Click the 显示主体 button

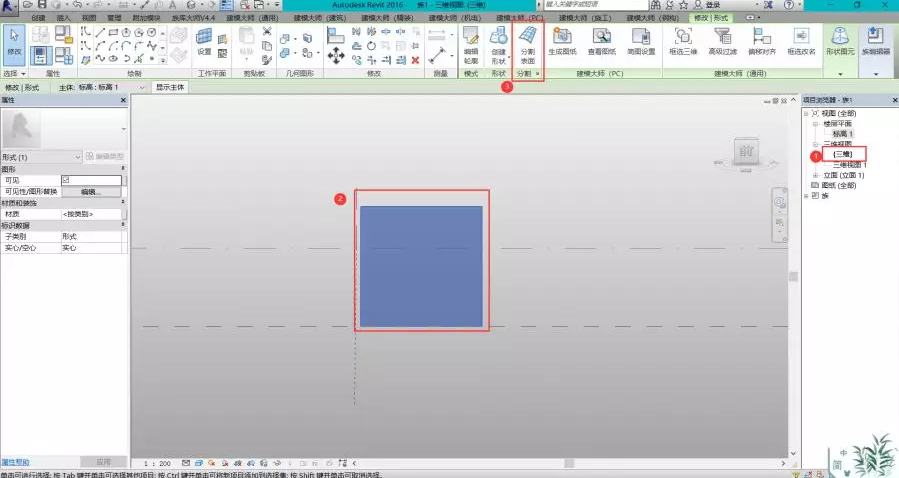point(170,87)
